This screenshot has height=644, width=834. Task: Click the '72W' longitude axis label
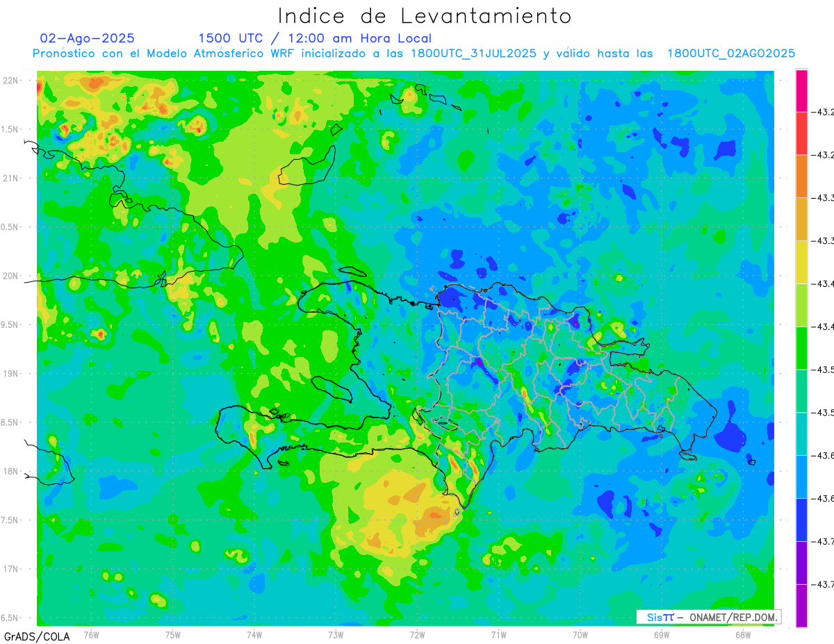pyautogui.click(x=417, y=634)
